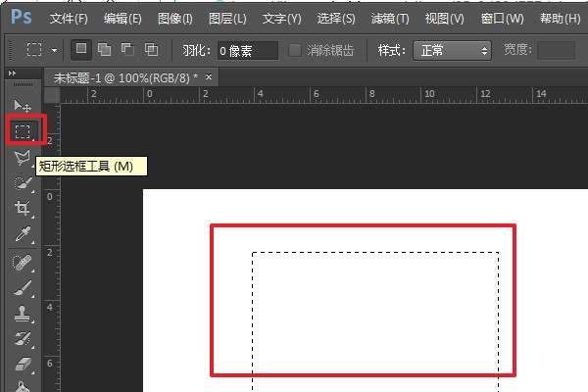This screenshot has height=392, width=588.
Task: Open the 图层(L) menu
Action: pyautogui.click(x=227, y=19)
